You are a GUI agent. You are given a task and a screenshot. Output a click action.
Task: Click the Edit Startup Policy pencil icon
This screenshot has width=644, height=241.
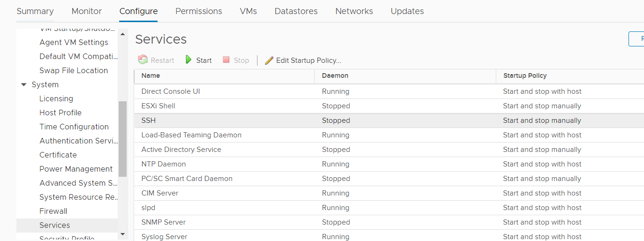pyautogui.click(x=269, y=60)
